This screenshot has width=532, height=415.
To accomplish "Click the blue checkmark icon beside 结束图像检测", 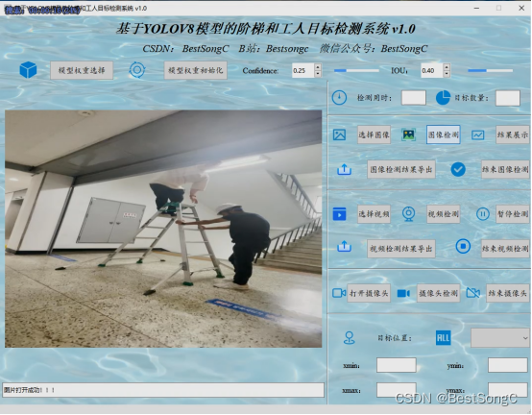I will 458,169.
